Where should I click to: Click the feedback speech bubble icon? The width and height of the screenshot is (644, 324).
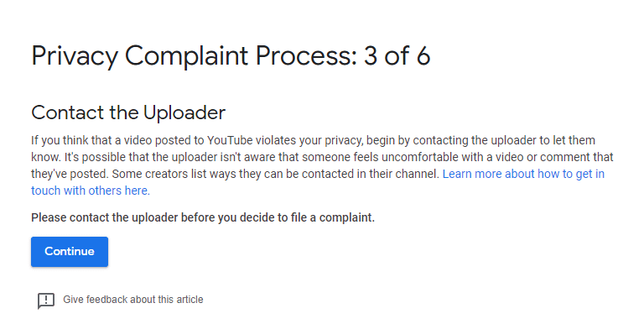(x=46, y=300)
